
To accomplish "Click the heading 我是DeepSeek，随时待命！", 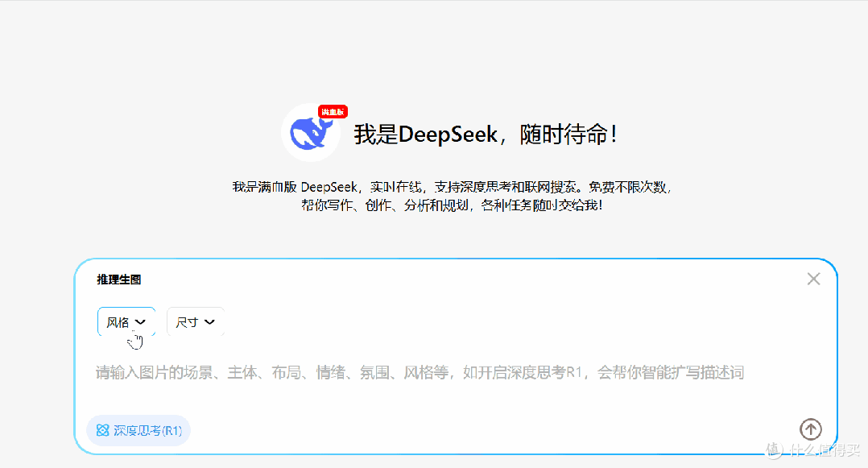I will point(486,135).
